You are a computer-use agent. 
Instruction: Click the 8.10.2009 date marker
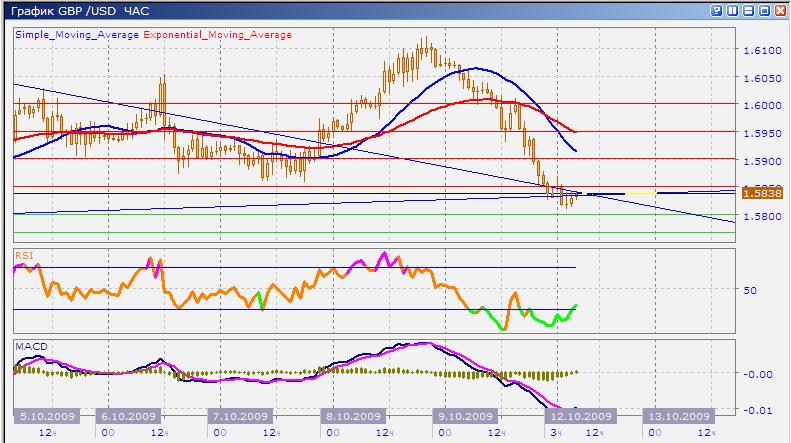[354, 416]
